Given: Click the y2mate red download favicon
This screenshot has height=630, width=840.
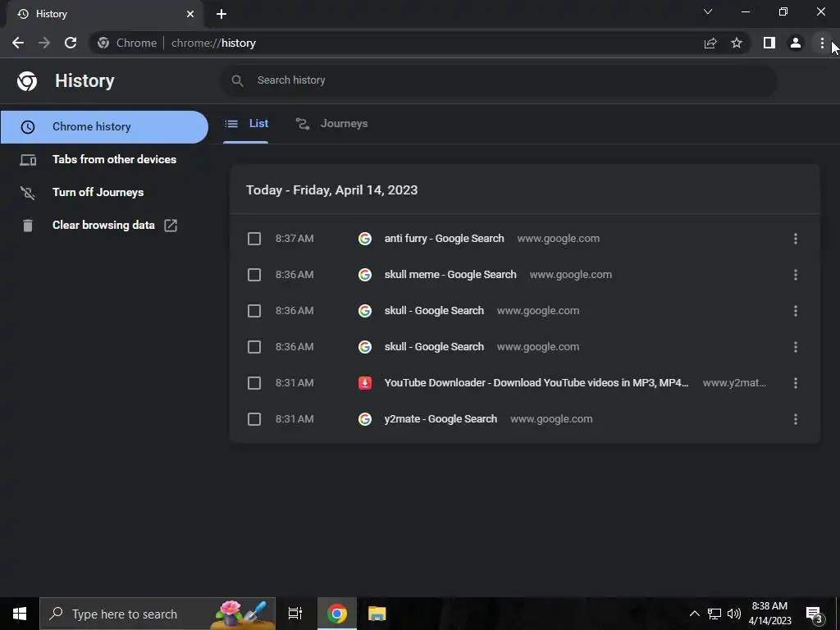Looking at the screenshot, I should pyautogui.click(x=365, y=383).
